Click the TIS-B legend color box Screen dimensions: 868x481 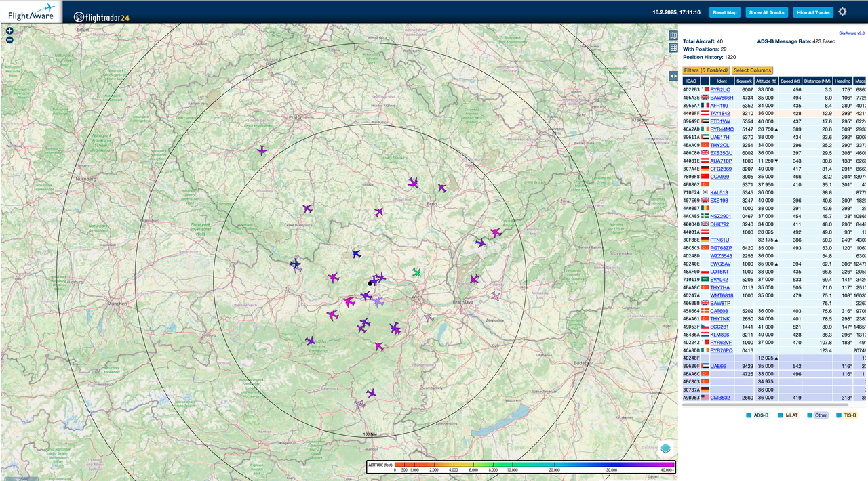pyautogui.click(x=839, y=415)
